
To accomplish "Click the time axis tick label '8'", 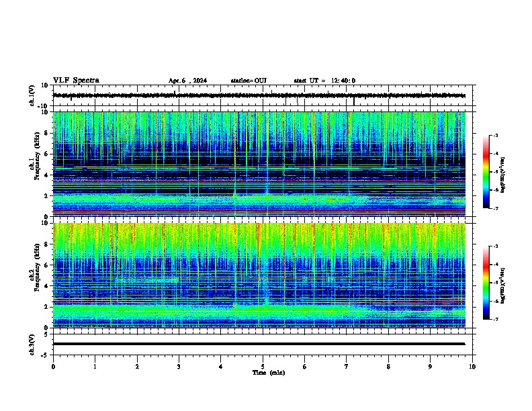I will pos(388,367).
